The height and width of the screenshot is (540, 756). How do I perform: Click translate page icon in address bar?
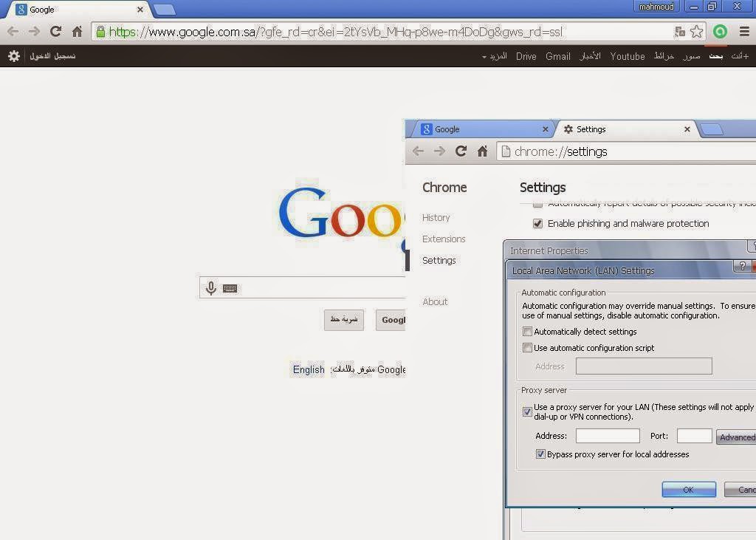click(680, 32)
